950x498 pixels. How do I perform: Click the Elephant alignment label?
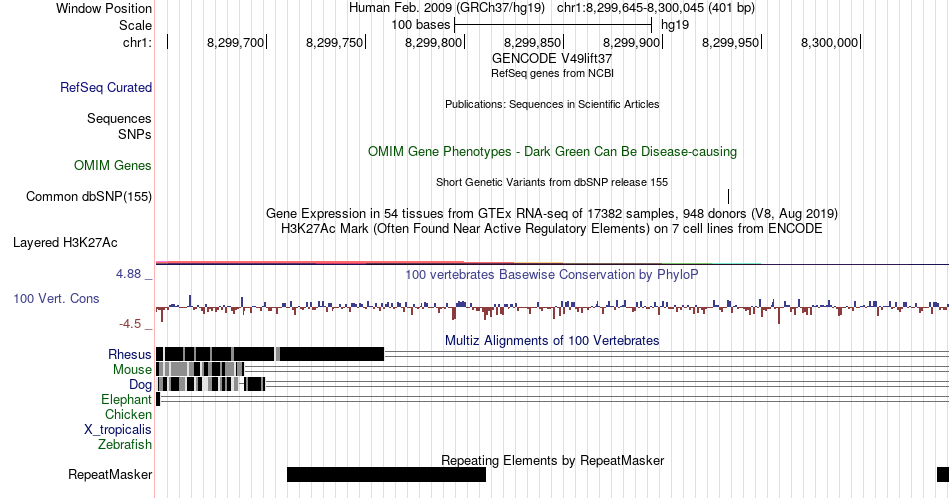click(x=126, y=399)
